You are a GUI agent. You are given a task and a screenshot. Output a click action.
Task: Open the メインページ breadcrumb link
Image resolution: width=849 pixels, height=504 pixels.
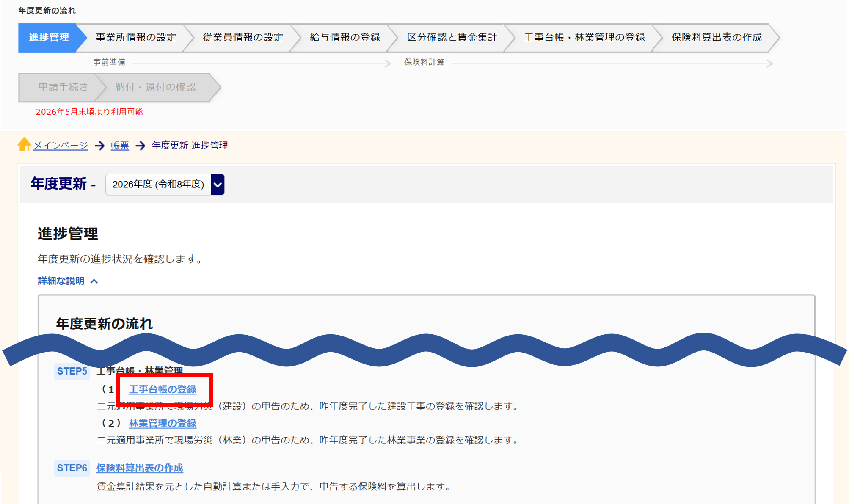pos(61,146)
